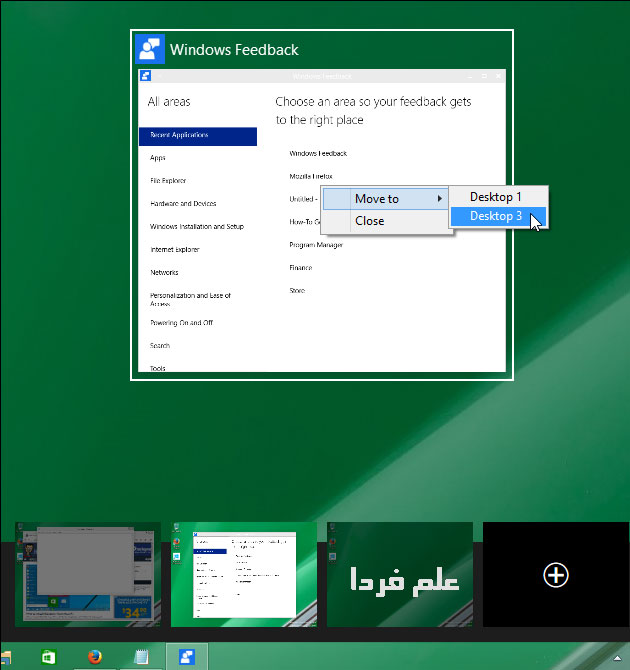
Task: Click the Move to menu entry
Action: click(377, 199)
